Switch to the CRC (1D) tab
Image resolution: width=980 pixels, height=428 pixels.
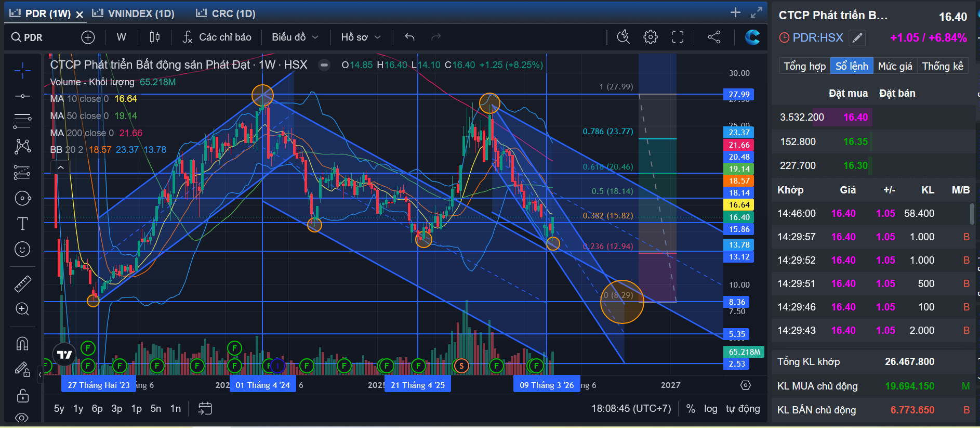click(x=226, y=14)
